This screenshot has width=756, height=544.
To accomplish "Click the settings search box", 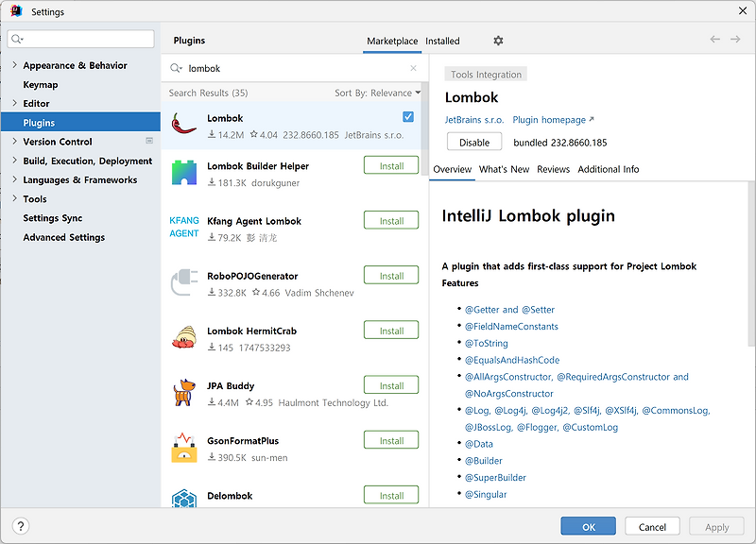I will [x=79, y=40].
